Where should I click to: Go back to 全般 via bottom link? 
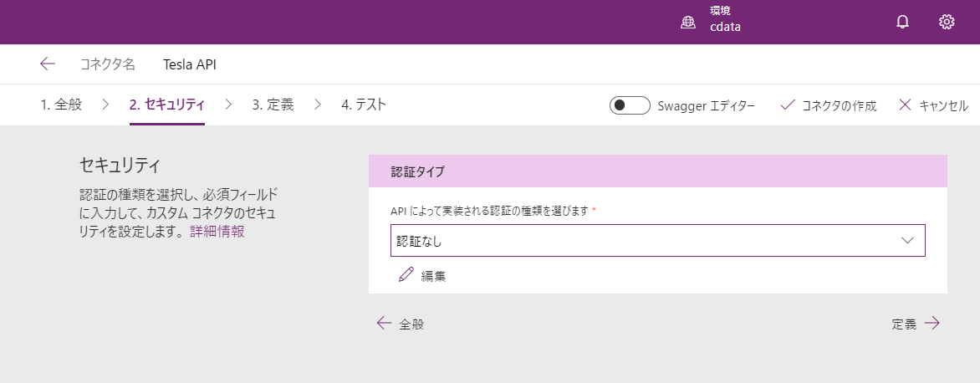pos(401,324)
